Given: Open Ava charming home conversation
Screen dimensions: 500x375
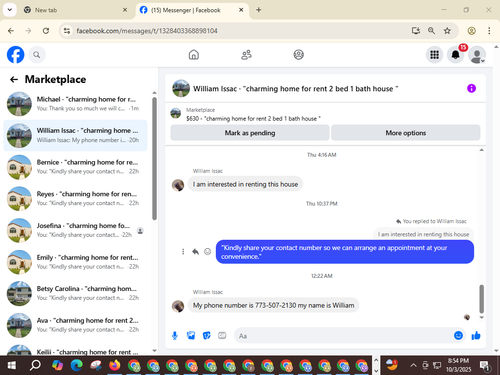Looking at the screenshot, I should (75, 325).
